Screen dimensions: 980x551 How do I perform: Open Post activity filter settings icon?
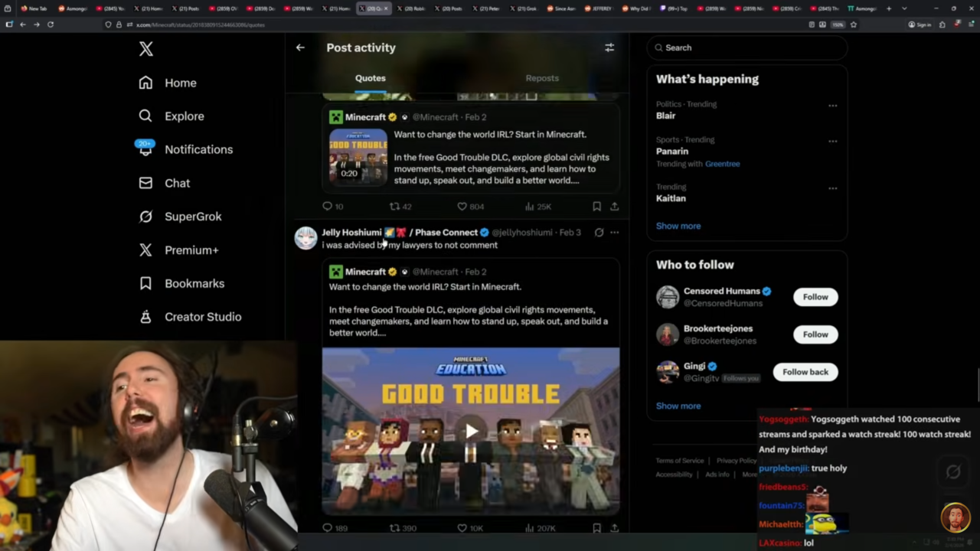click(609, 47)
